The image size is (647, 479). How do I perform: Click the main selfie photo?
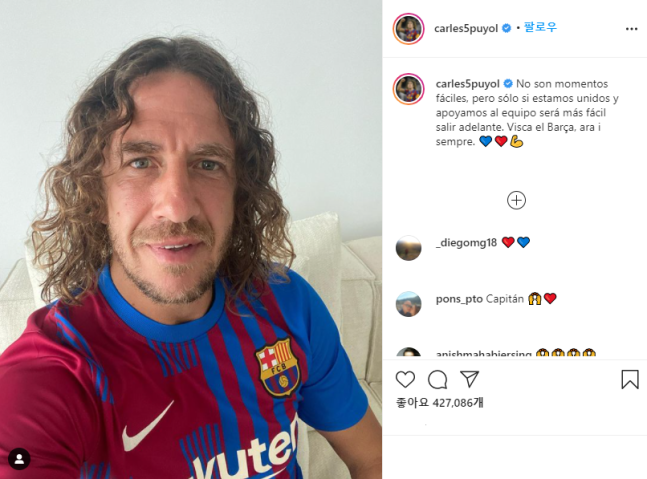click(x=191, y=239)
